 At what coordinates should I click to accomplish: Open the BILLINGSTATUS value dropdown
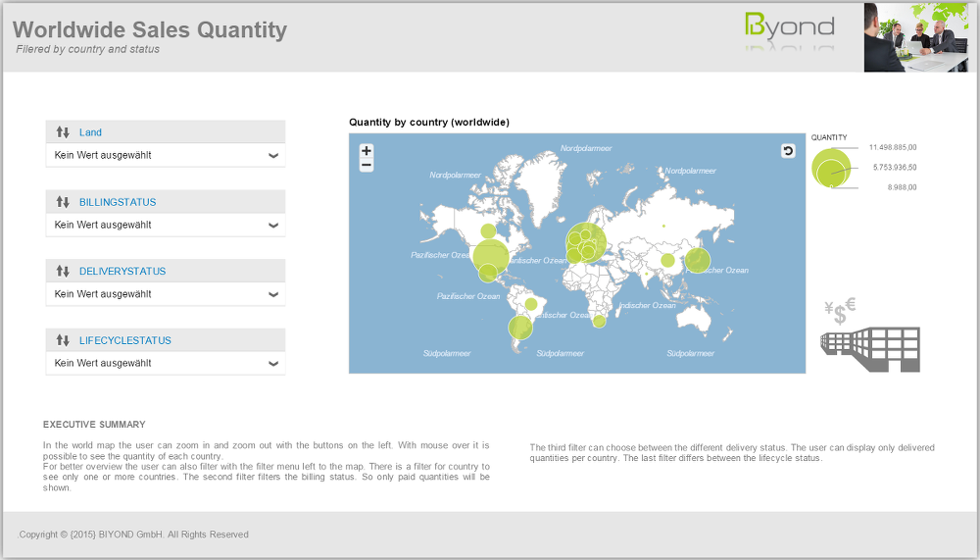point(273,225)
